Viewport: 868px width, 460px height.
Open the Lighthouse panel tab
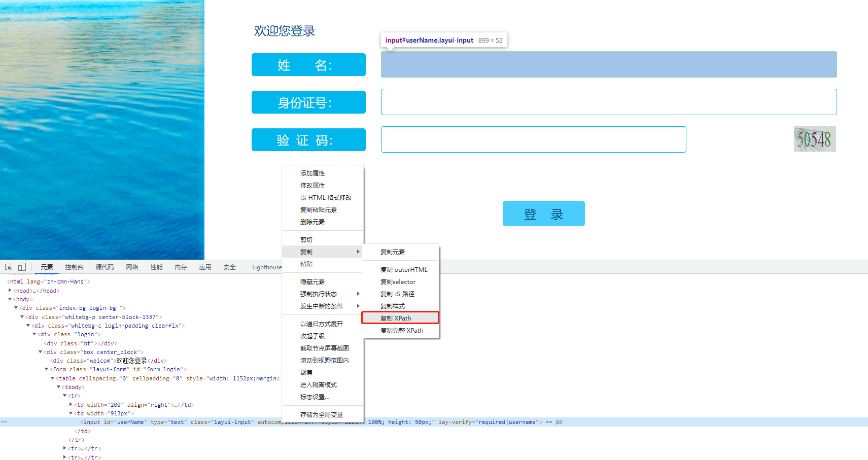[x=267, y=266]
